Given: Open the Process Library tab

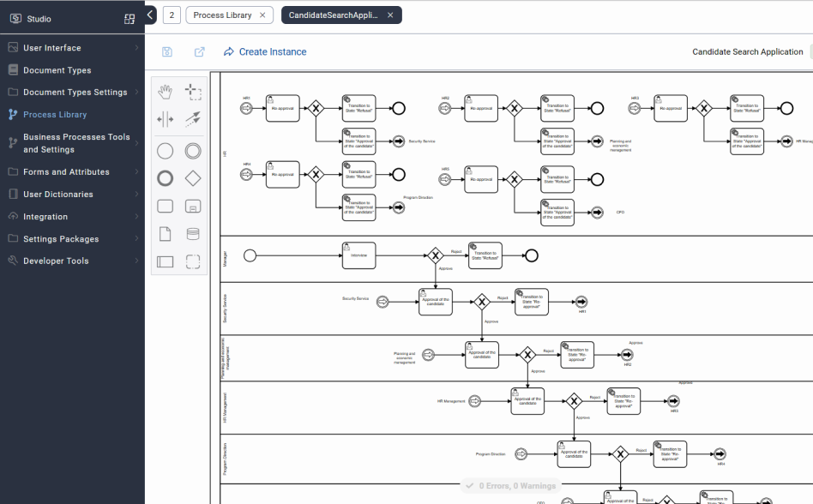Looking at the screenshot, I should pyautogui.click(x=222, y=15).
